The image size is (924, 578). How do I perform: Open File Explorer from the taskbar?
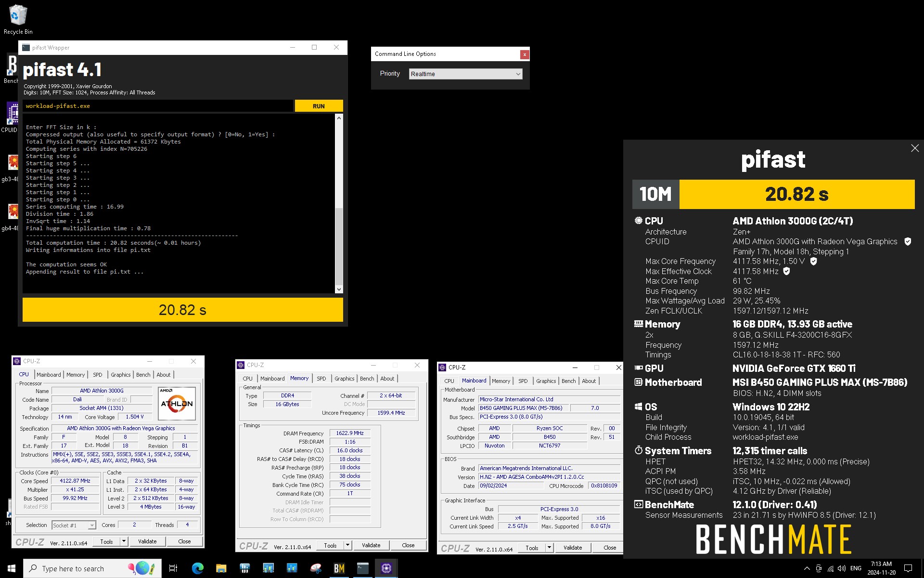tap(221, 568)
